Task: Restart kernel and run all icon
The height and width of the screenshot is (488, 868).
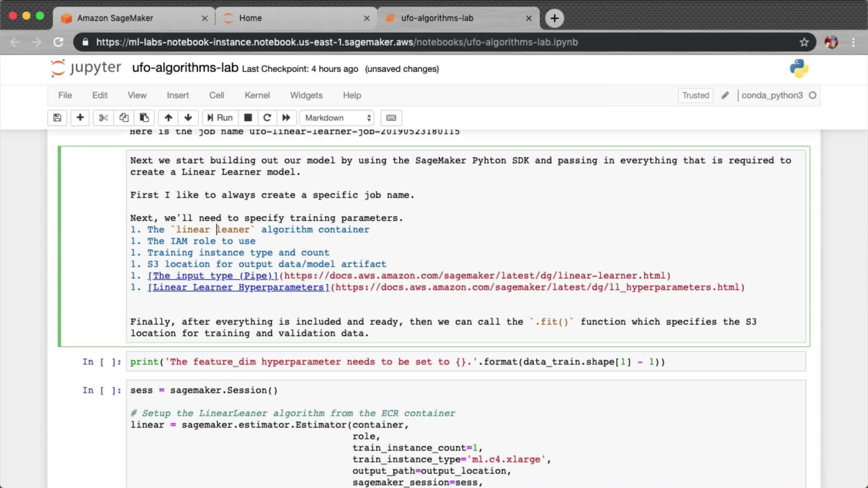Action: coord(286,118)
